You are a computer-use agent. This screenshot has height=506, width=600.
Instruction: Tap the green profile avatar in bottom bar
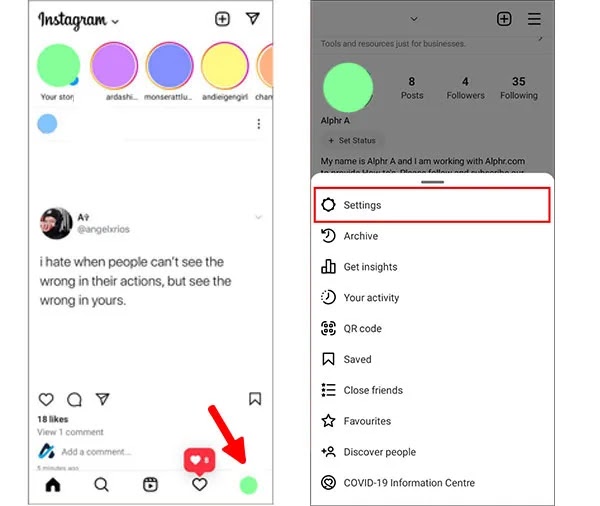[248, 485]
